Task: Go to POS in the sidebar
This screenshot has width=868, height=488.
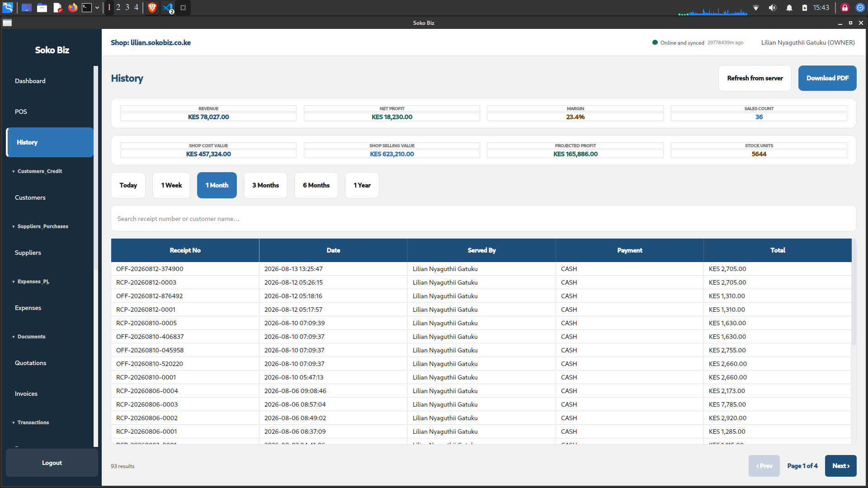Action: point(50,112)
